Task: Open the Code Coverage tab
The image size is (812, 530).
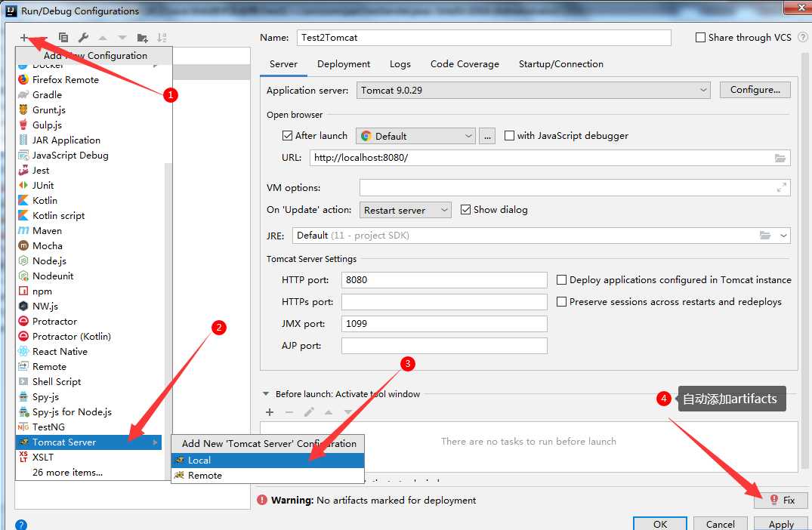Action: (x=465, y=64)
